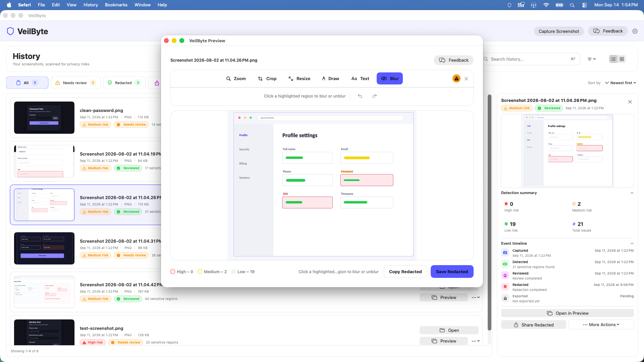Unblur the highlighted Password field region
The width and height of the screenshot is (644, 362).
(367, 180)
